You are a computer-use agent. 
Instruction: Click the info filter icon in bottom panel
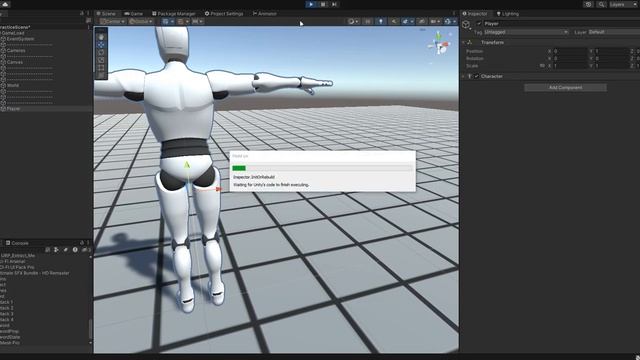pyautogui.click(x=75, y=249)
